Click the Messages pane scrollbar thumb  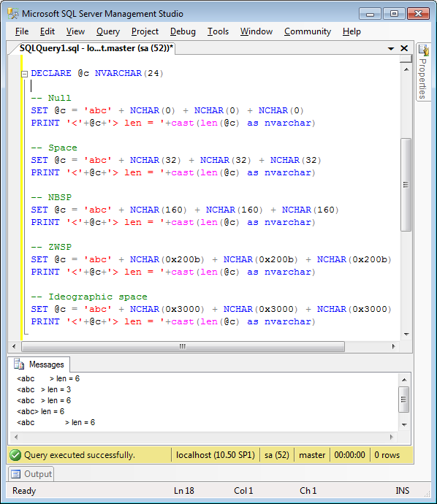coord(404,400)
